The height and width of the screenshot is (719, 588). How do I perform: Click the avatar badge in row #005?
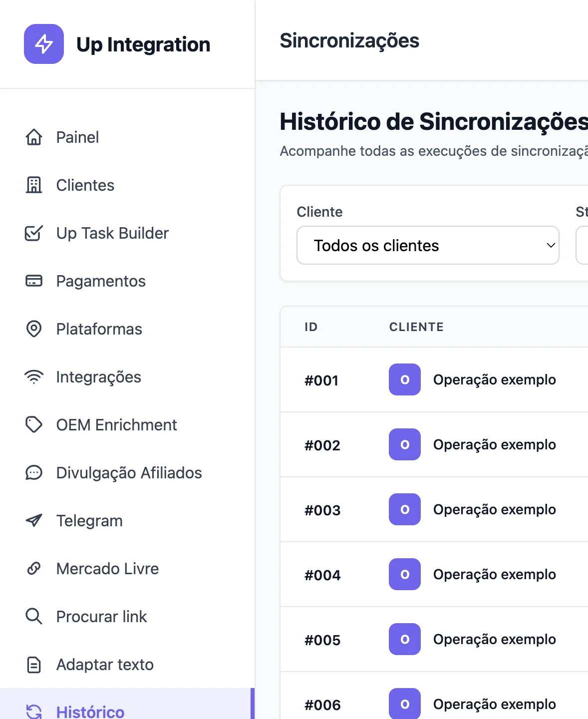405,639
